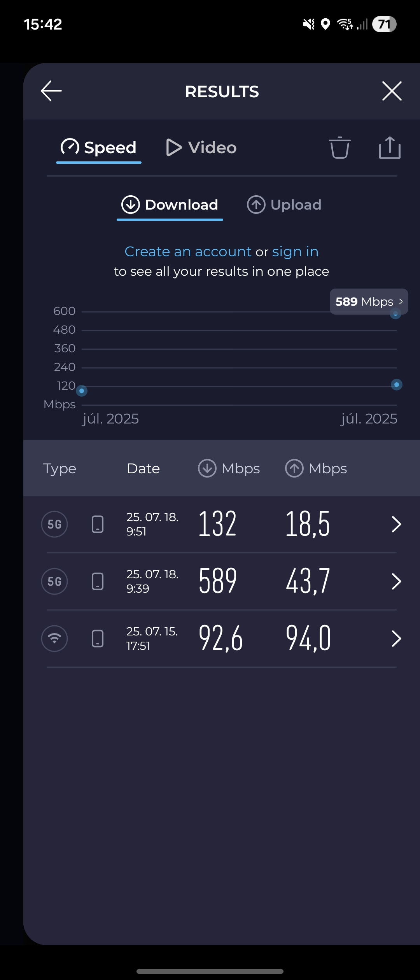Open the 589 Mbps chart tooltip
420x980 pixels.
coord(369,301)
